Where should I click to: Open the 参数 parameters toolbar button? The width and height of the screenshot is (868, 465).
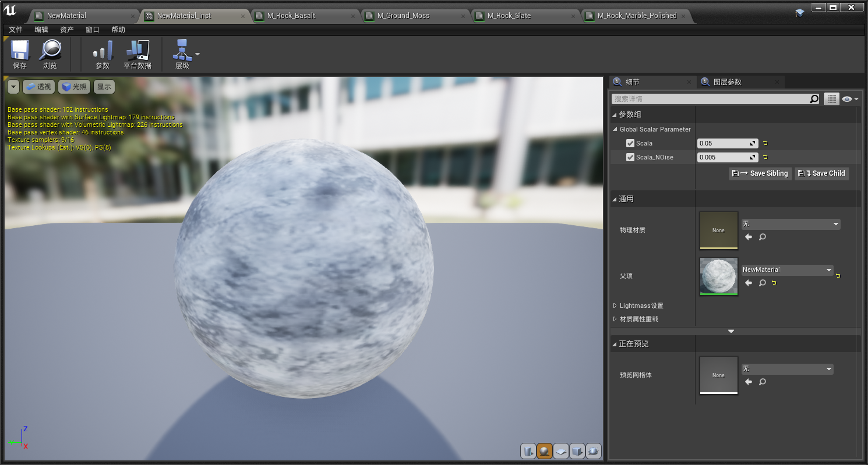click(x=103, y=55)
